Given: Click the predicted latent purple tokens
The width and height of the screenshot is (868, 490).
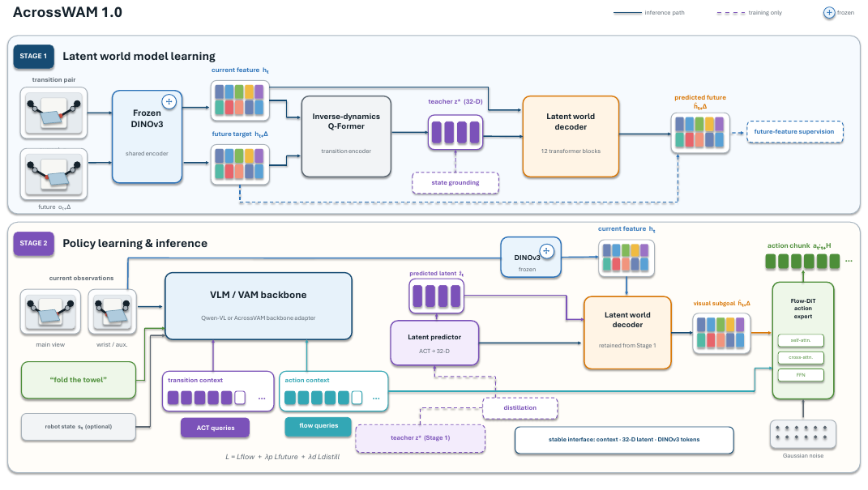Looking at the screenshot, I should [x=436, y=296].
